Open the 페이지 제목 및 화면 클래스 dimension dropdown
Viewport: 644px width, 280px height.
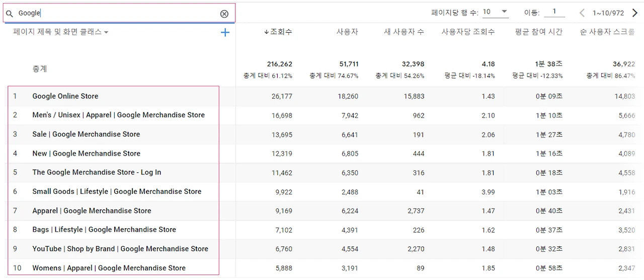(61, 32)
